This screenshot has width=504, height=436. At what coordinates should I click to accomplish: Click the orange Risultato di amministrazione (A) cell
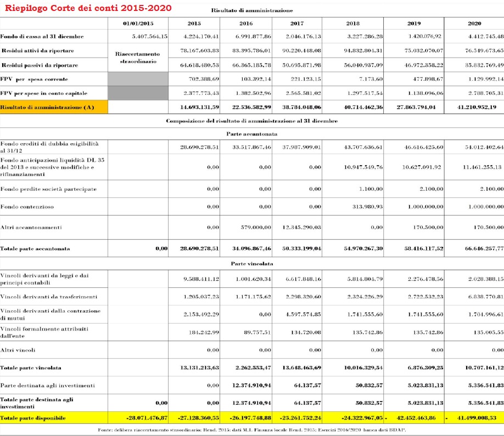[x=53, y=107]
